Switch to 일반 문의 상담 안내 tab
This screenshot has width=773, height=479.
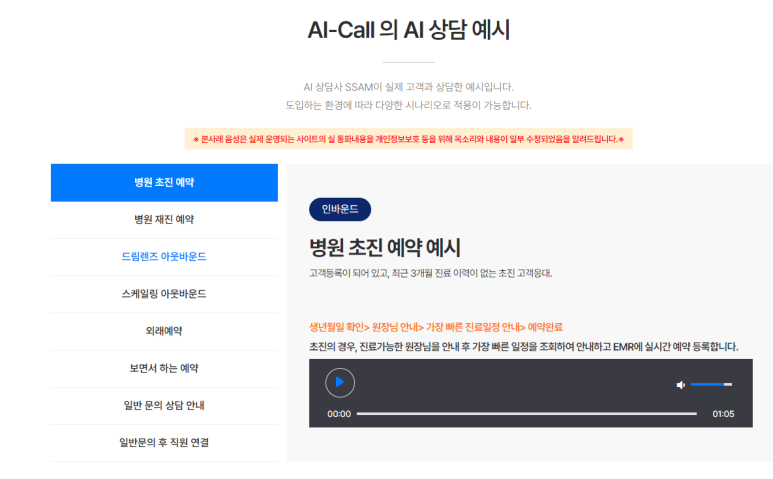pos(164,406)
